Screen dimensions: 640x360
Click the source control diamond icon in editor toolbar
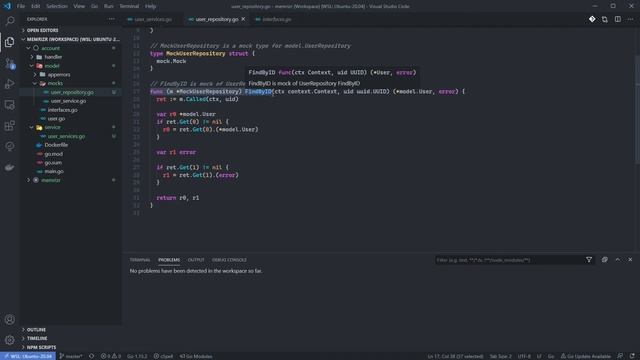point(592,19)
